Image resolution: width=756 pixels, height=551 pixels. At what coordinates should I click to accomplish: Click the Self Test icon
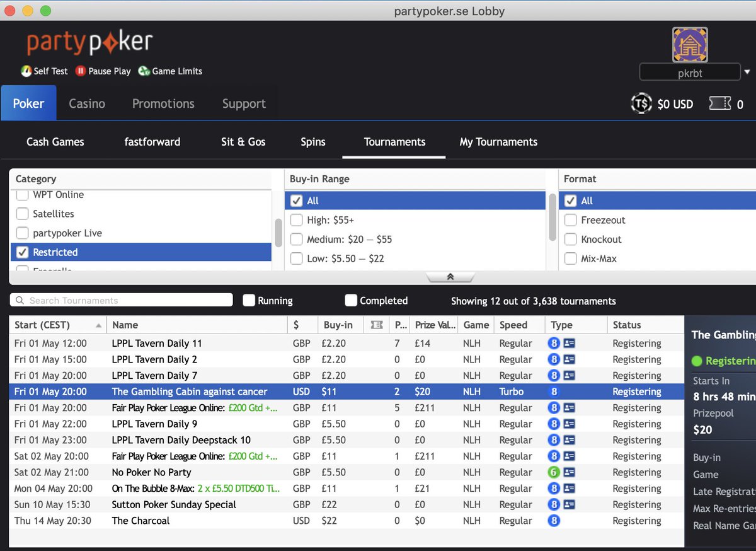(26, 71)
